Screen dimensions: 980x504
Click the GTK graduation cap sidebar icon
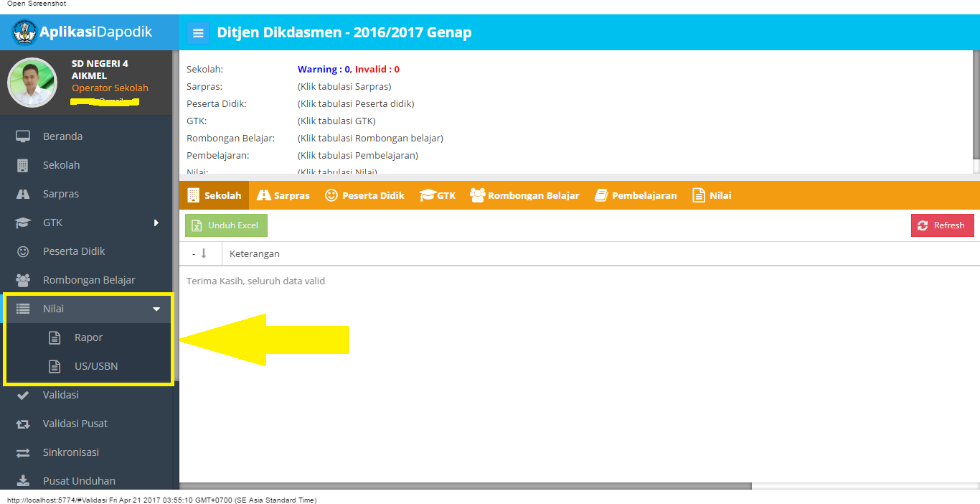(x=23, y=223)
